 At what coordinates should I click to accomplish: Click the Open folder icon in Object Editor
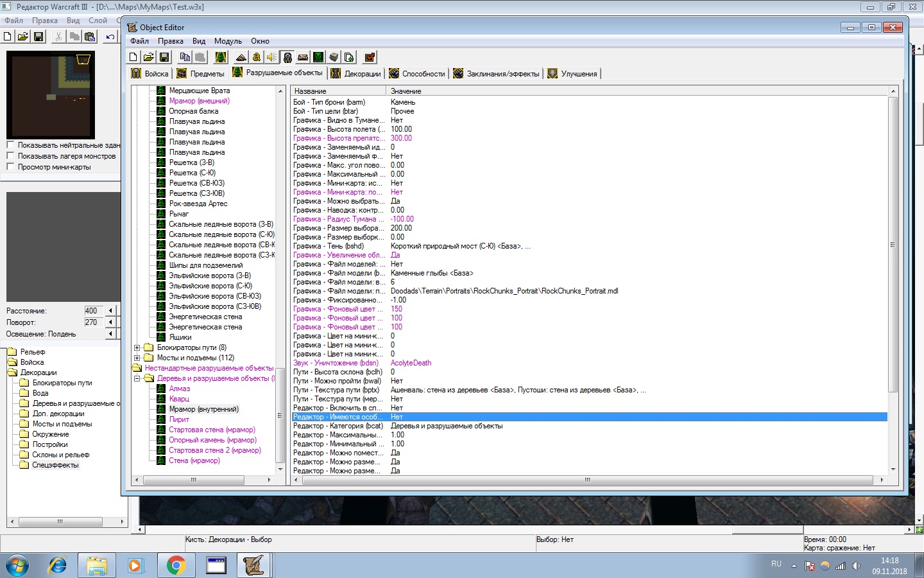point(149,57)
